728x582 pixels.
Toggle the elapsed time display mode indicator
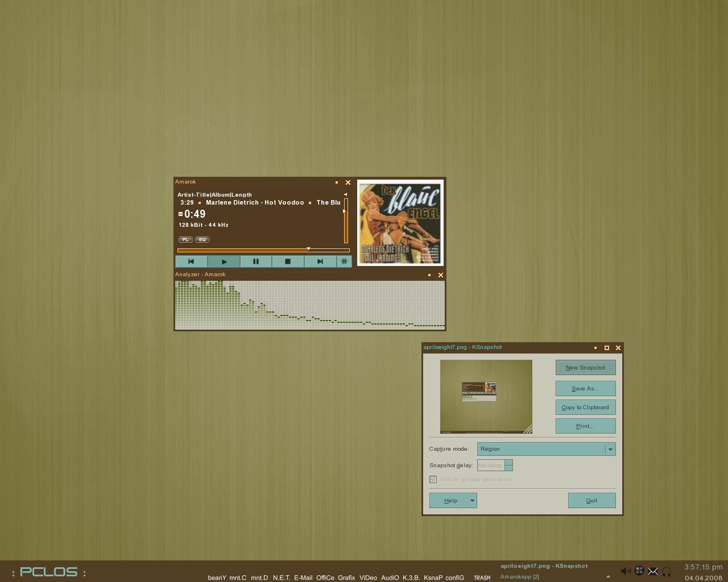coord(180,214)
